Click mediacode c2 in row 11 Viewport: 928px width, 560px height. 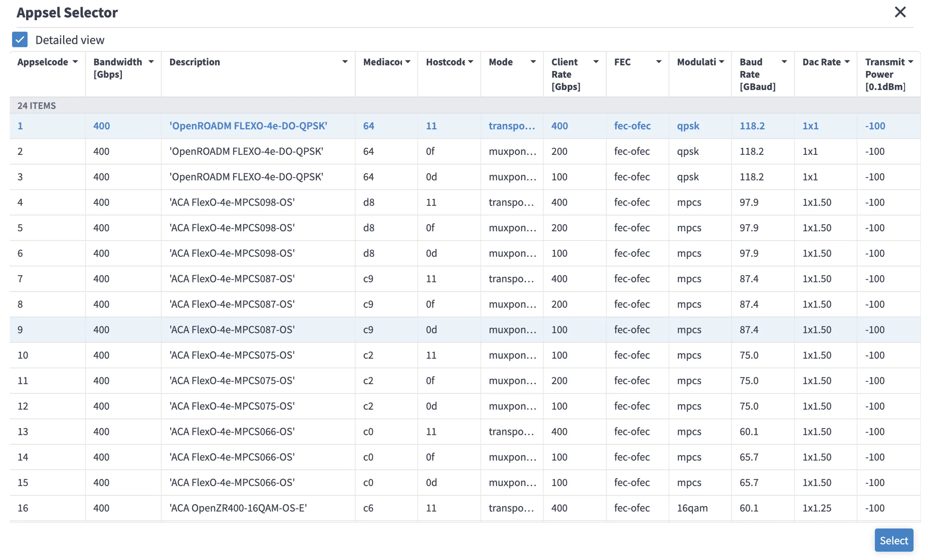(x=368, y=380)
